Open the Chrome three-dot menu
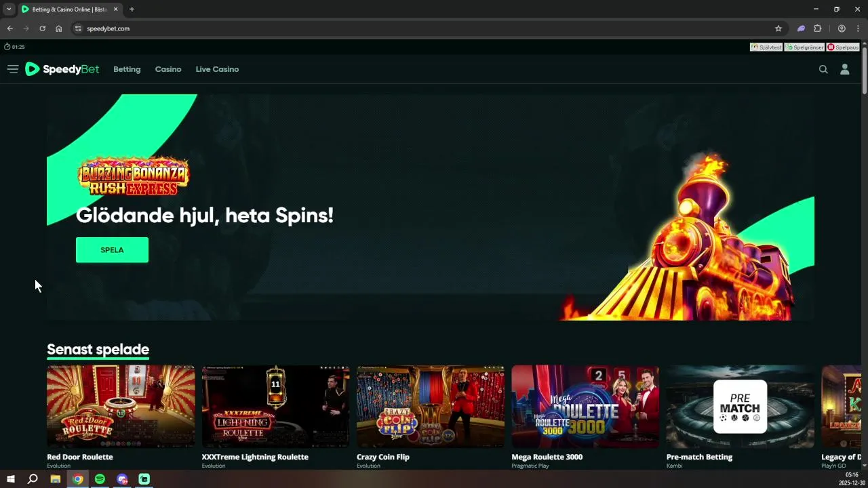 coord(857,28)
